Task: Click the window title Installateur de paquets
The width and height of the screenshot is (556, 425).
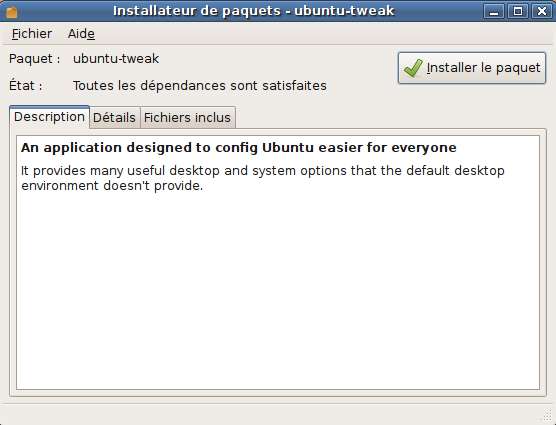Action: pyautogui.click(x=254, y=11)
